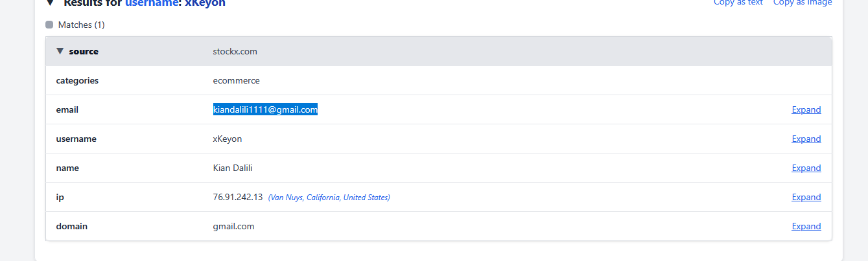The height and width of the screenshot is (261, 868).
Task: Click the IP address 76.91.242.13
Action: point(237,197)
